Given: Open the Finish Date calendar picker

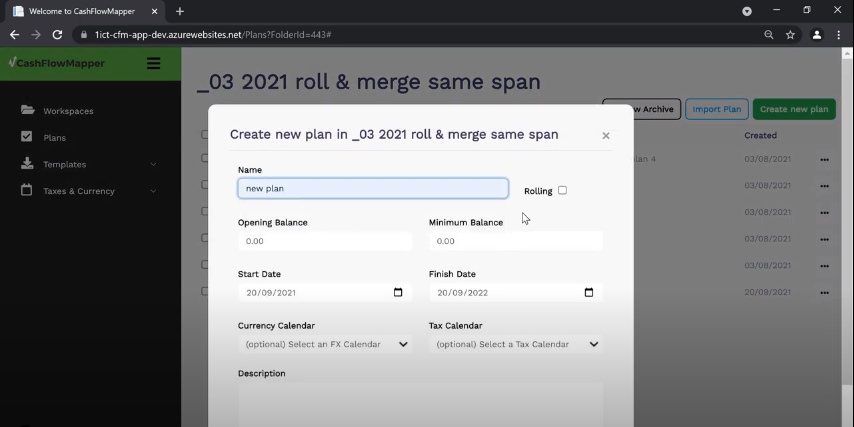Looking at the screenshot, I should 589,292.
